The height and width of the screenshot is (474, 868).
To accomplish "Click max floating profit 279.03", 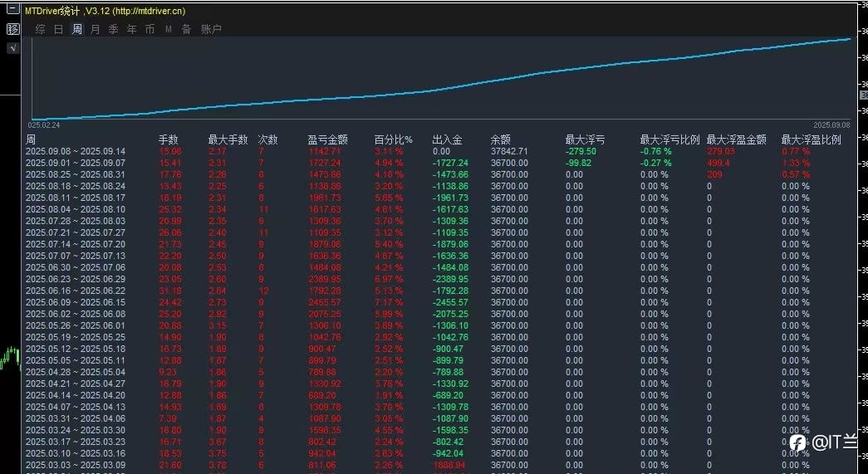I will pos(721,152).
